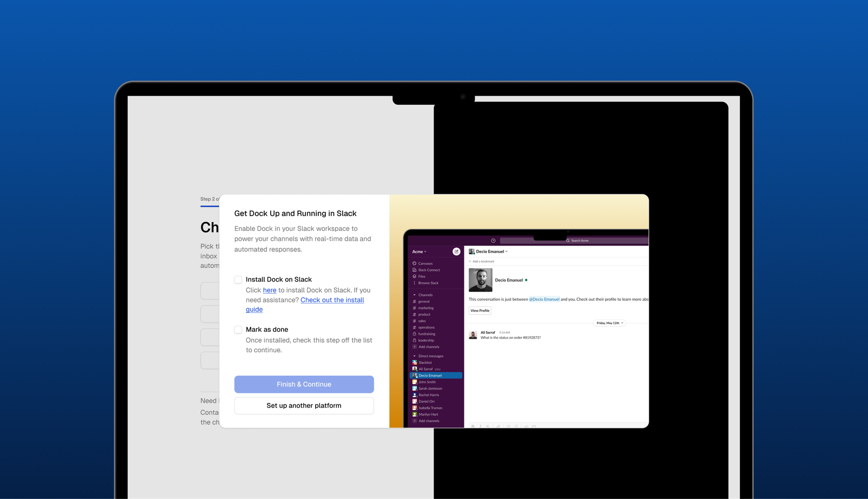868x499 pixels.
Task: Click Add channels below Marilyn Hart
Action: click(426, 421)
